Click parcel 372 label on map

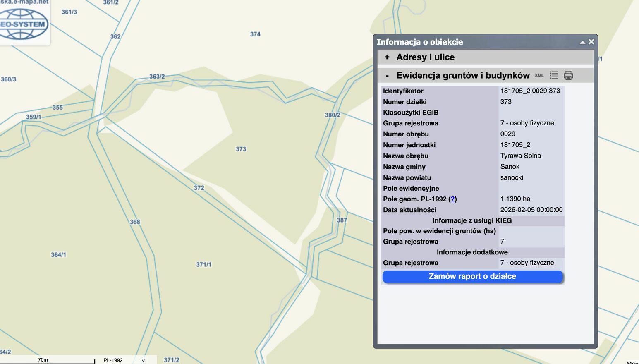(x=199, y=188)
